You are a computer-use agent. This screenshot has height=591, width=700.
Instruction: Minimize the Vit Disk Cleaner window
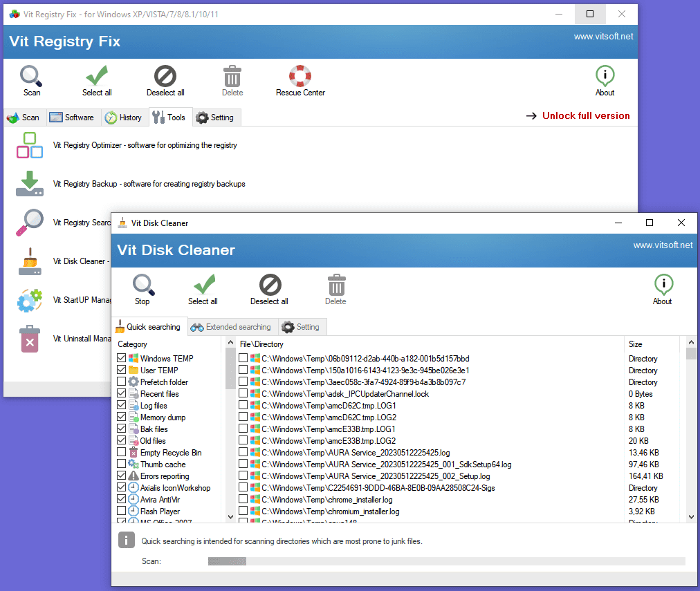618,223
